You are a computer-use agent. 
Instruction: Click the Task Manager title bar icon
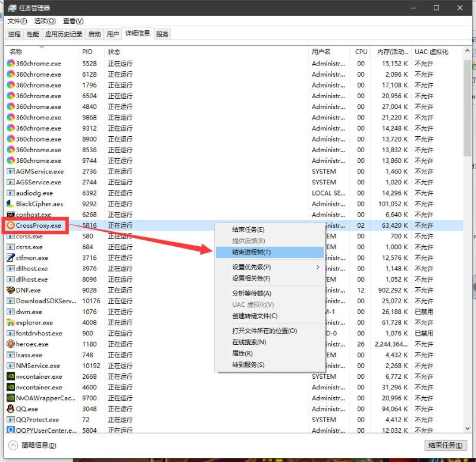tap(11, 8)
